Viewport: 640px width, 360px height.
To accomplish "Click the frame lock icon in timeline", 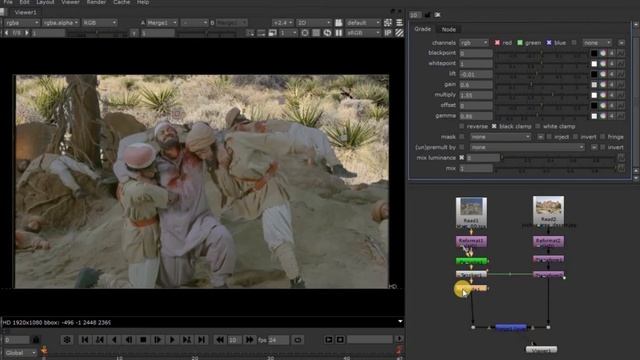I will click(x=36, y=340).
